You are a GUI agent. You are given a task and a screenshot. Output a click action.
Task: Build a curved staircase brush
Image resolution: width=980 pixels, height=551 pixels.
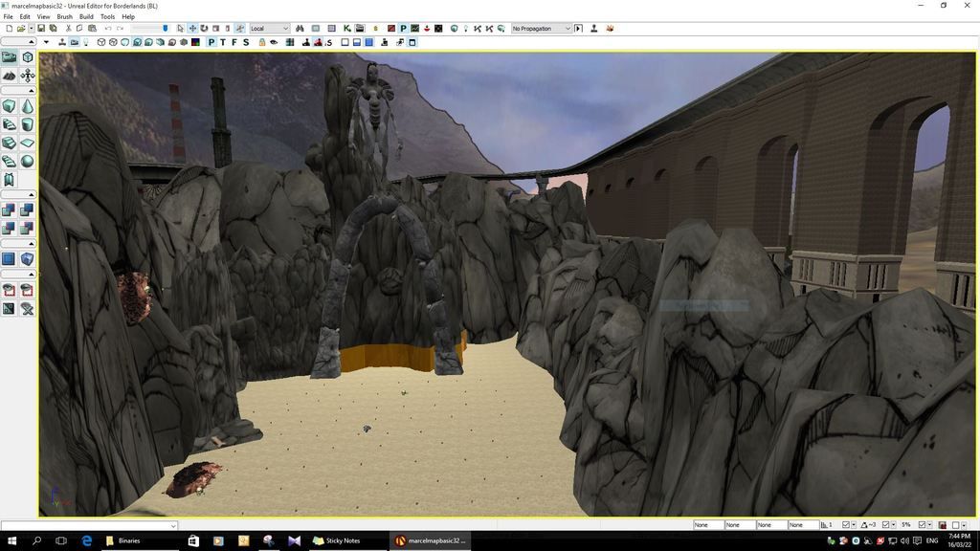10,125
